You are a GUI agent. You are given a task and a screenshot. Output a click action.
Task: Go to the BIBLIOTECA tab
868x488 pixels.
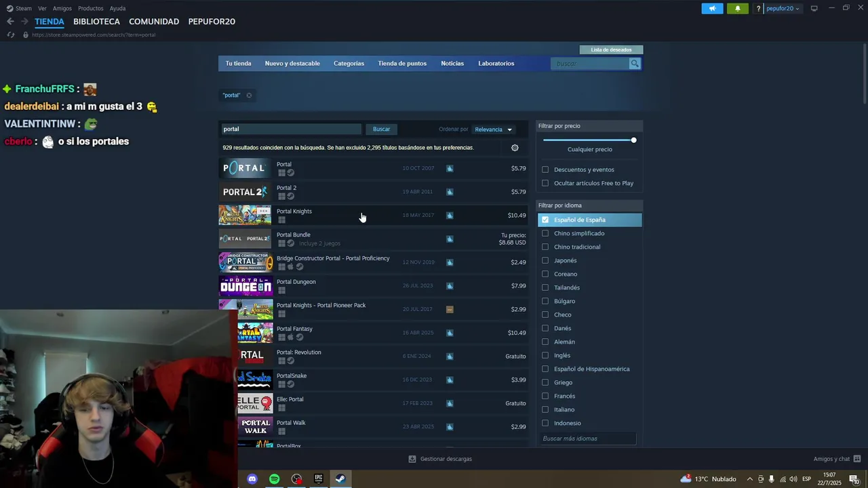tap(96, 22)
